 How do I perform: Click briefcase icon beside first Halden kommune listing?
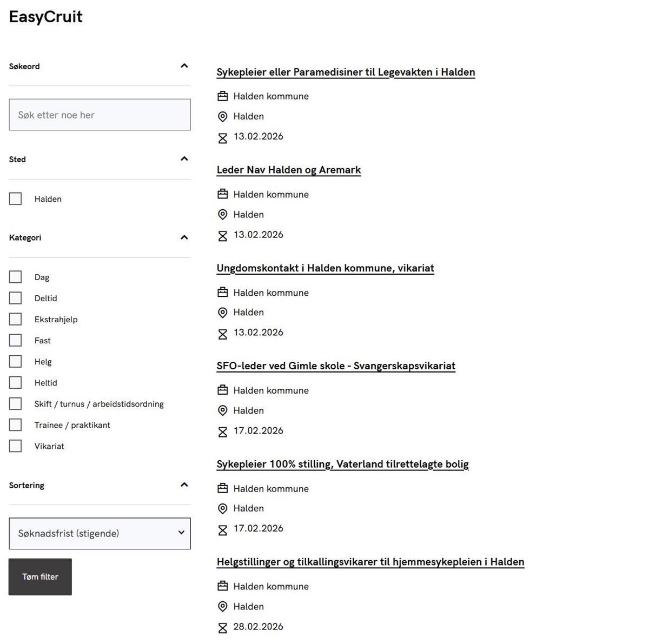click(222, 96)
